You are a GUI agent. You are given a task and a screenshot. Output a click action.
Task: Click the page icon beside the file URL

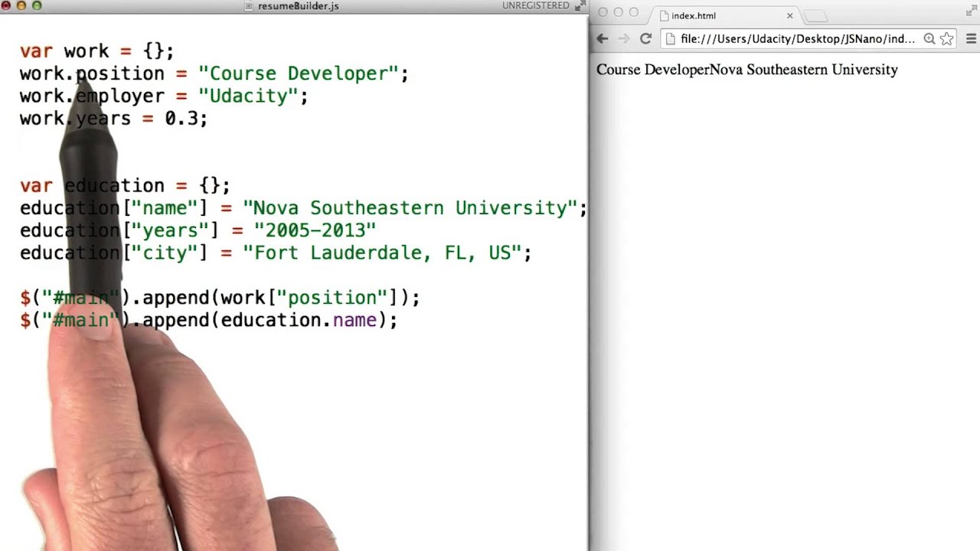[671, 39]
